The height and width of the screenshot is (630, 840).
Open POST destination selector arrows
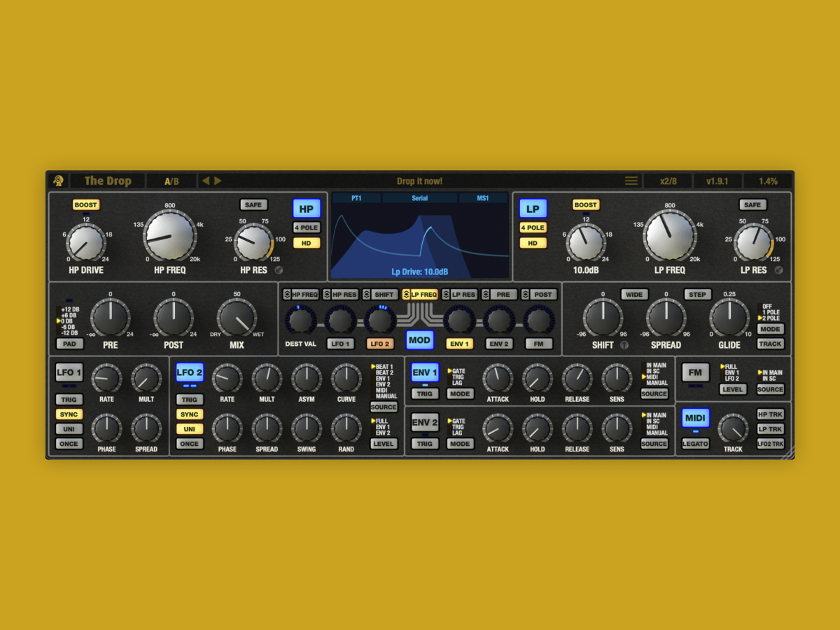click(526, 295)
